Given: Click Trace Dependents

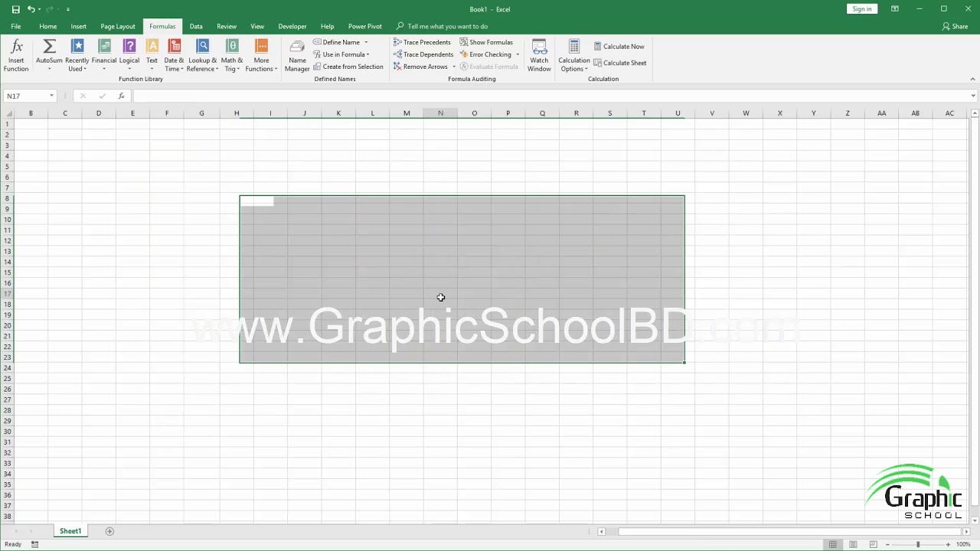Looking at the screenshot, I should 423,54.
